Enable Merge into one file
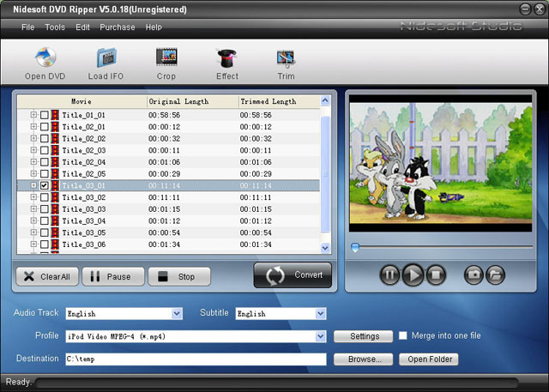549x392 pixels. (402, 336)
